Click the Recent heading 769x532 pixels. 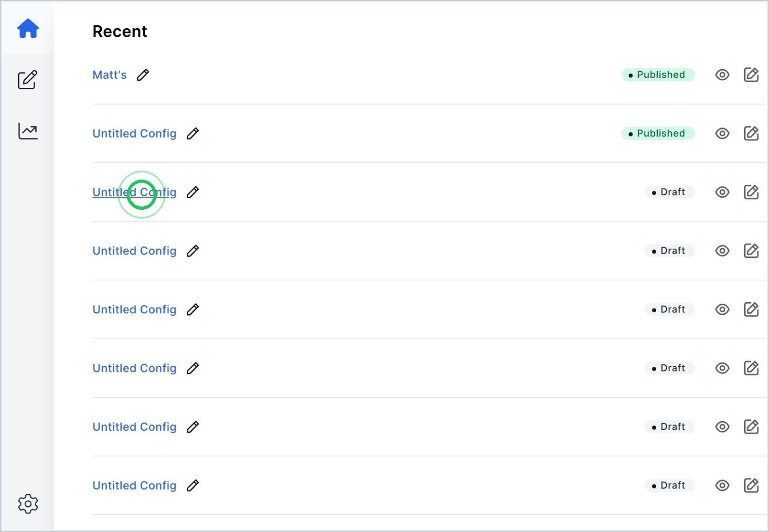[x=119, y=32]
